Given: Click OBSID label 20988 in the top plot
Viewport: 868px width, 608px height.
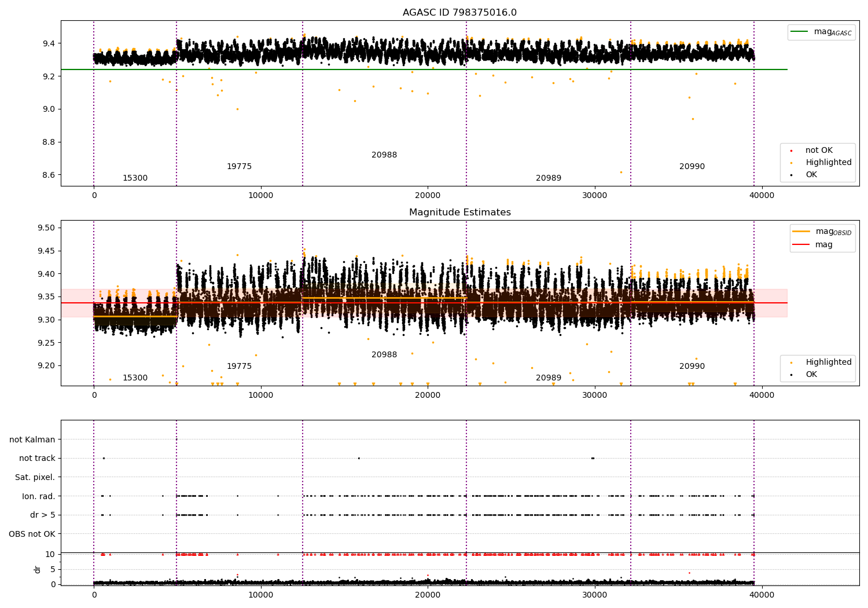Looking at the screenshot, I should click(x=384, y=155).
